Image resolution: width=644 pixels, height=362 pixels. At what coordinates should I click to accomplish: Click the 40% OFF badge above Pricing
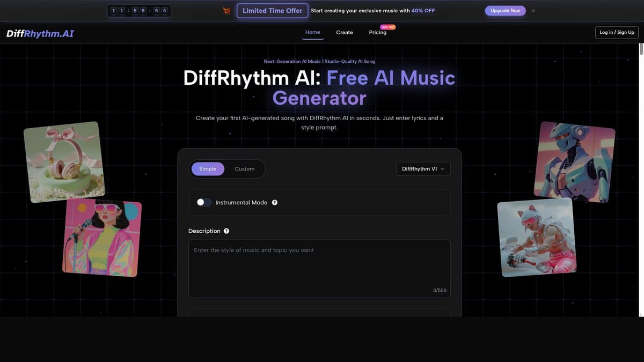387,27
